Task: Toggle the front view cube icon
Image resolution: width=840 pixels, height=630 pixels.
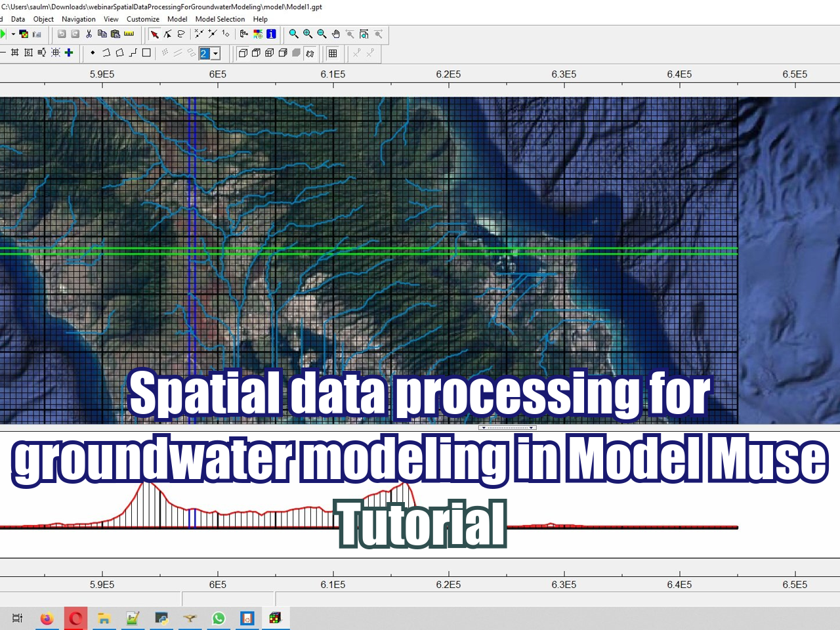Action: [268, 53]
